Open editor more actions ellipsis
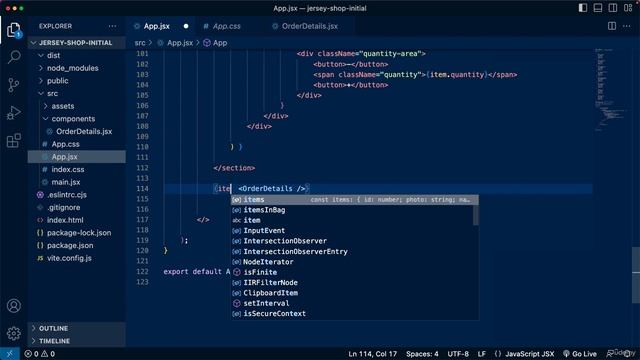This screenshot has width=640, height=360. 627,26
